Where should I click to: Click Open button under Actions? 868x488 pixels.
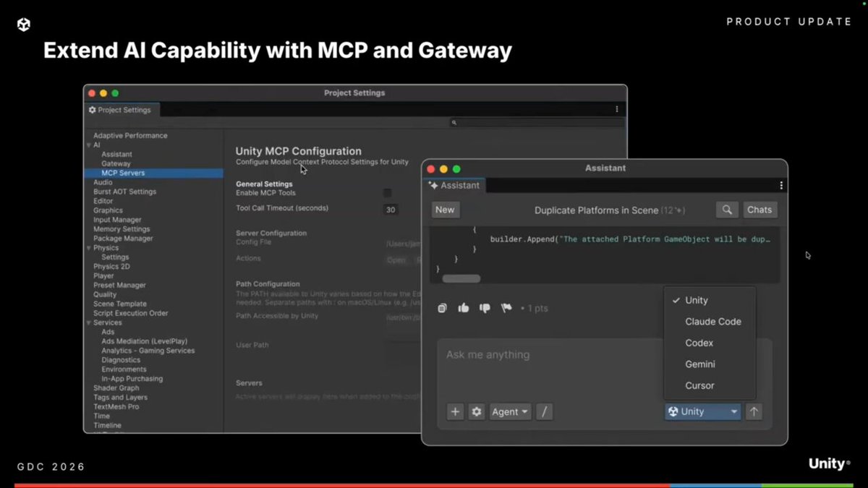[396, 260]
